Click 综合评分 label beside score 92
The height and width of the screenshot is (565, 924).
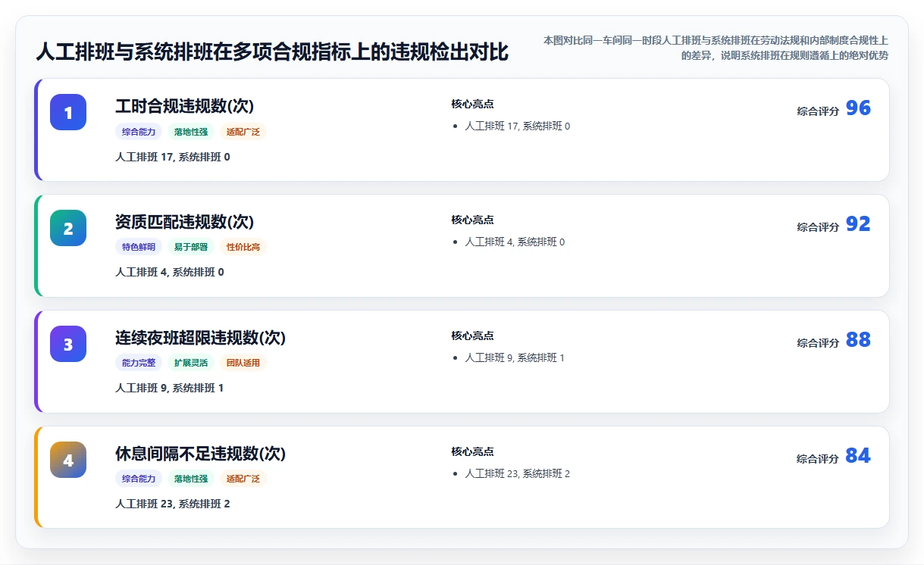coord(818,227)
